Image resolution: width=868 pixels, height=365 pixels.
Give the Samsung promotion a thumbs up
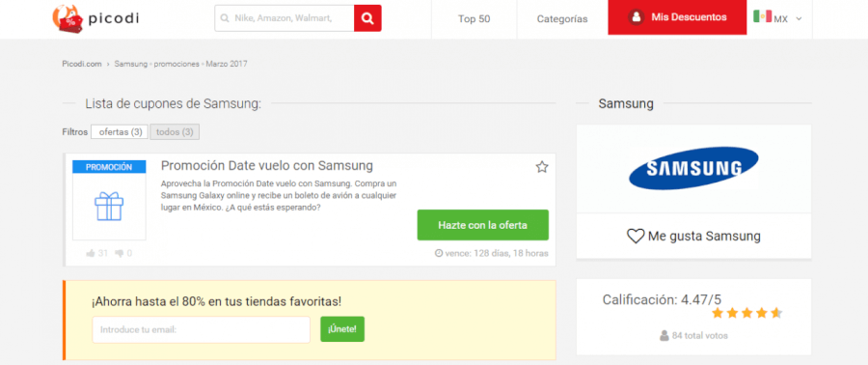pos(91,253)
